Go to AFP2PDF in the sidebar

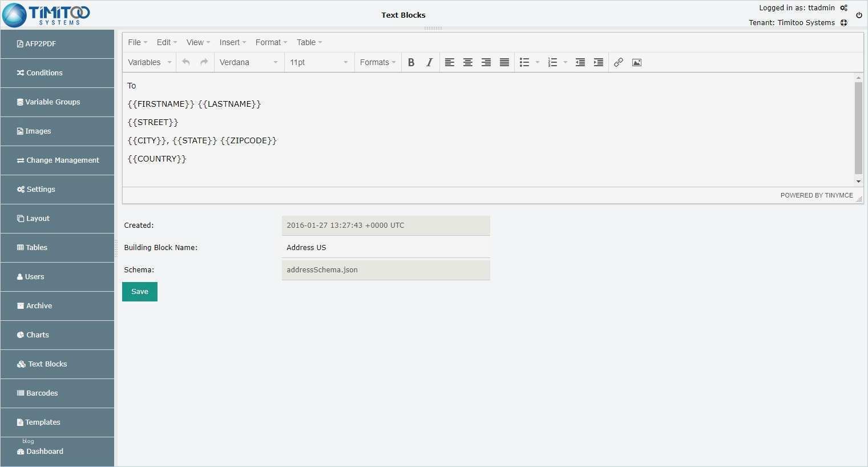click(x=57, y=44)
